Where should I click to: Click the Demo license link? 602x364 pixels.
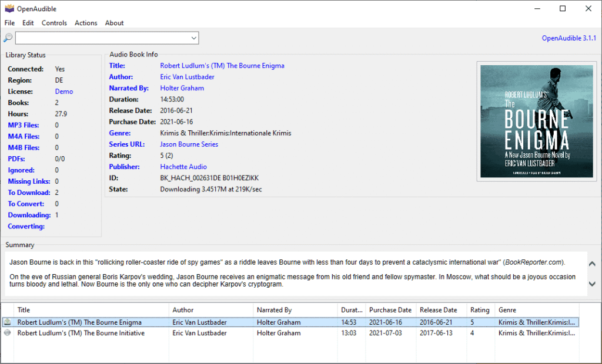pyautogui.click(x=63, y=92)
